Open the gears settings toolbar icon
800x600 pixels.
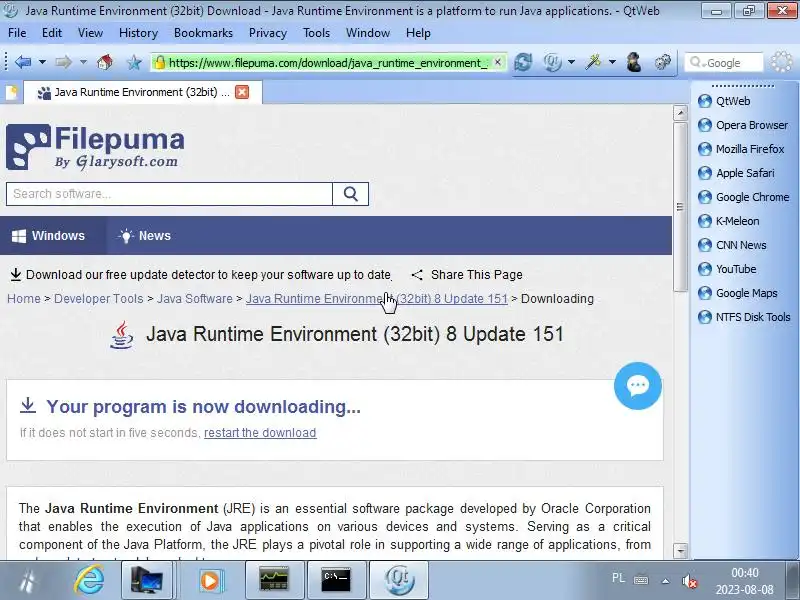(662, 62)
